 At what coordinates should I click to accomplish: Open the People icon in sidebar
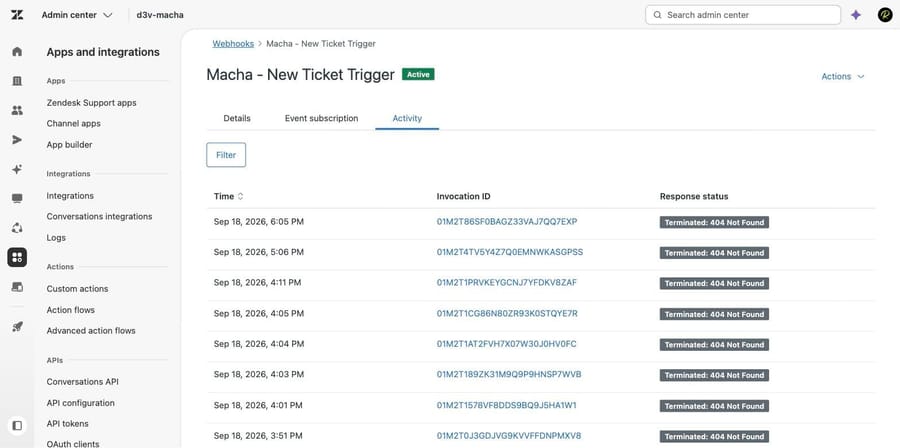pos(17,110)
